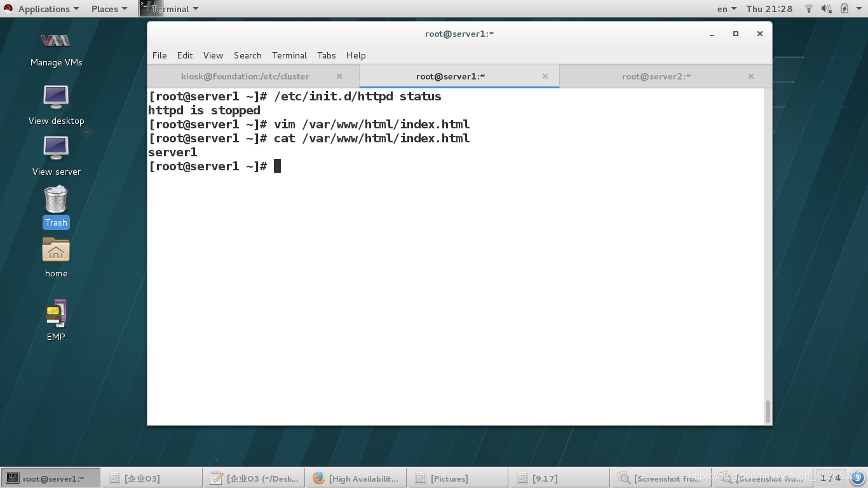Select first taskbar item [Screenshot fro...
868x488 pixels.
pyautogui.click(x=662, y=478)
